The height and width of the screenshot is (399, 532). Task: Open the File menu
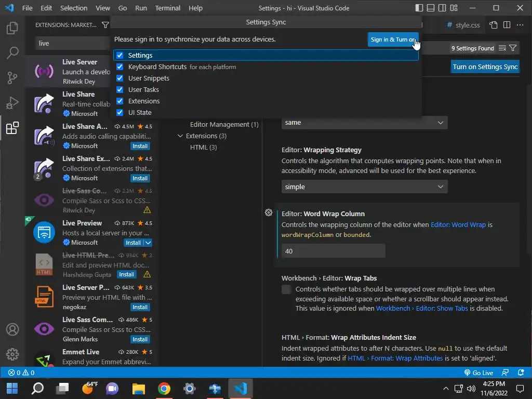[x=27, y=8]
